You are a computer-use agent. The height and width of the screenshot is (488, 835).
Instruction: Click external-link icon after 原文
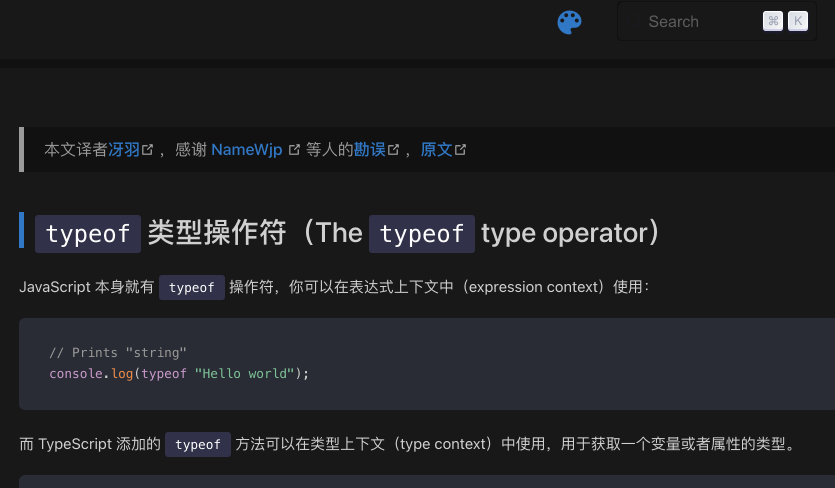(460, 150)
